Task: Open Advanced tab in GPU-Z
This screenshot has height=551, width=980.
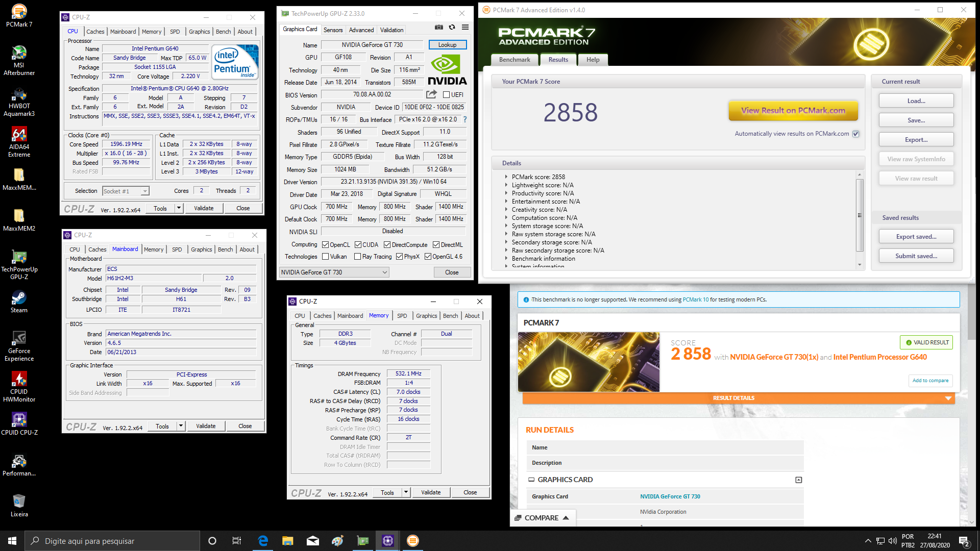Action: coord(361,30)
